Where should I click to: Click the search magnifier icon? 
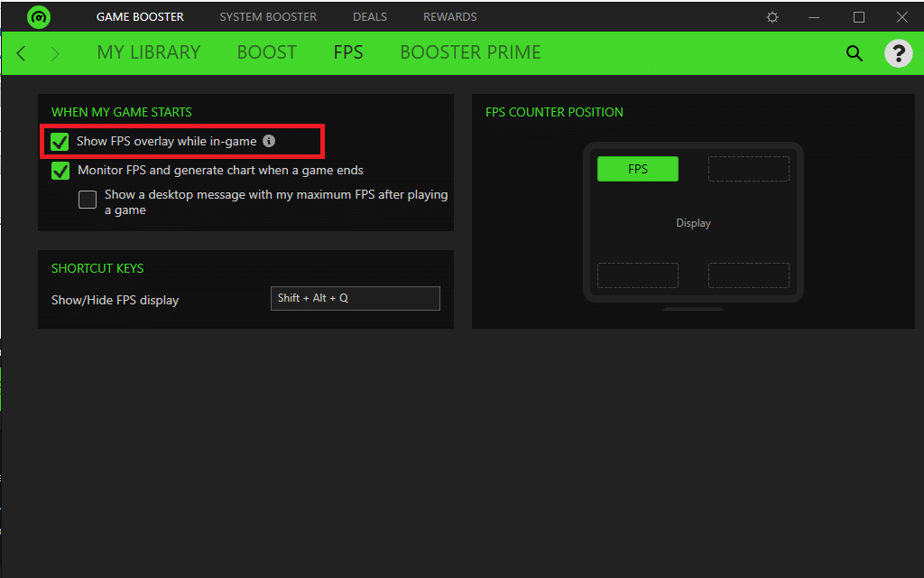(x=854, y=53)
